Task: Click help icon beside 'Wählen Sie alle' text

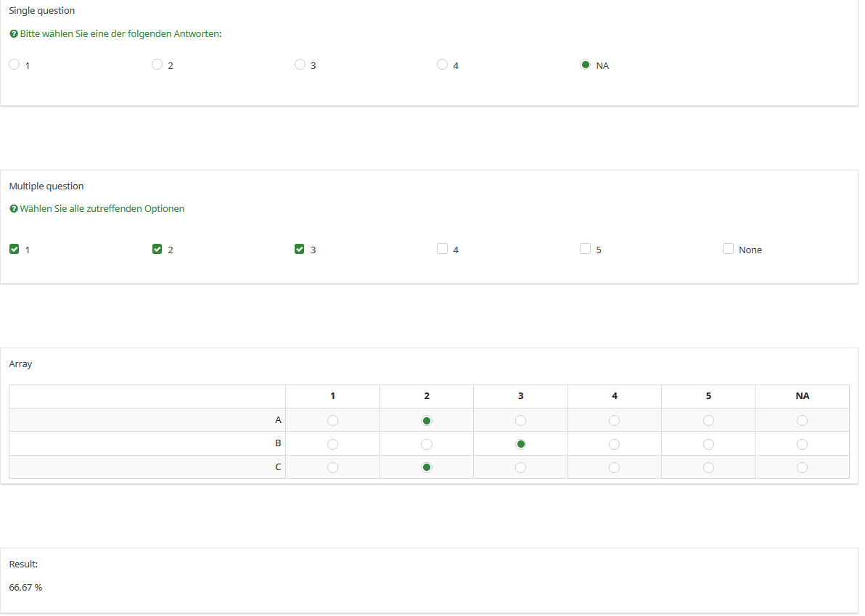Action: (x=14, y=209)
